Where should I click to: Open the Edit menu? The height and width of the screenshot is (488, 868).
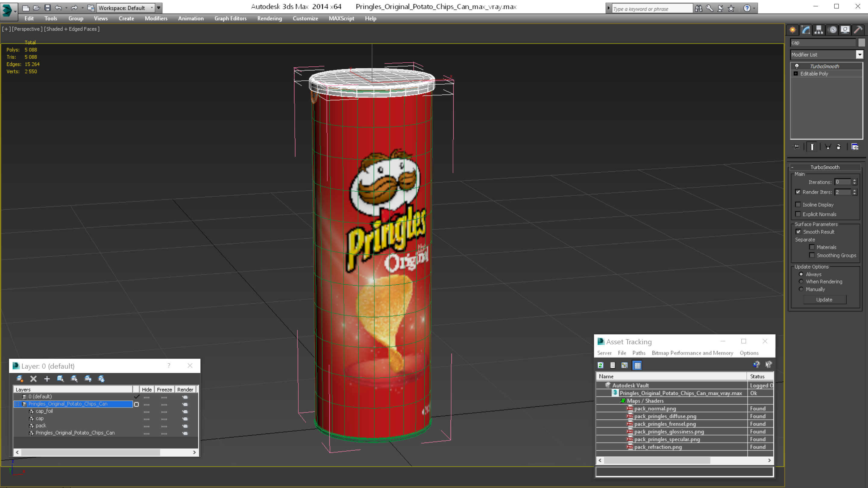coord(29,18)
